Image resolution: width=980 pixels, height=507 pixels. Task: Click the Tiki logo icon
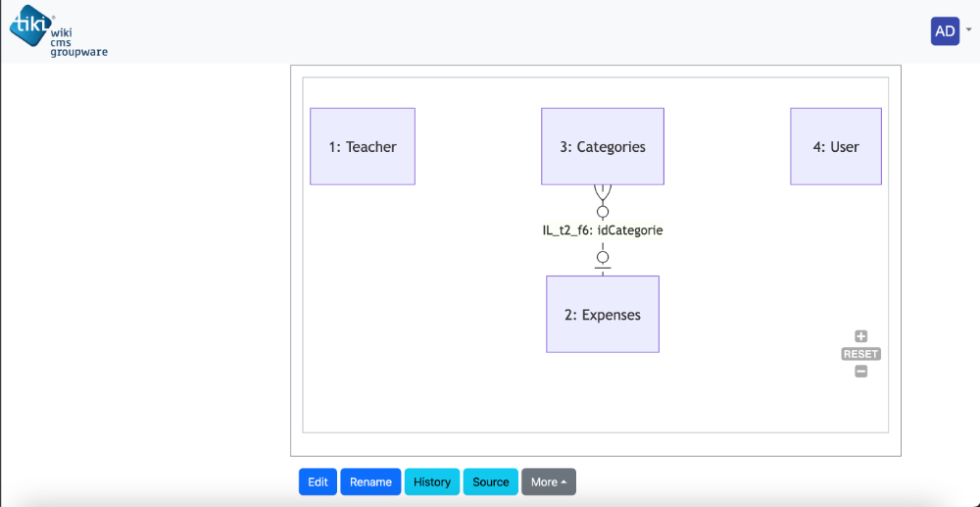click(x=30, y=26)
